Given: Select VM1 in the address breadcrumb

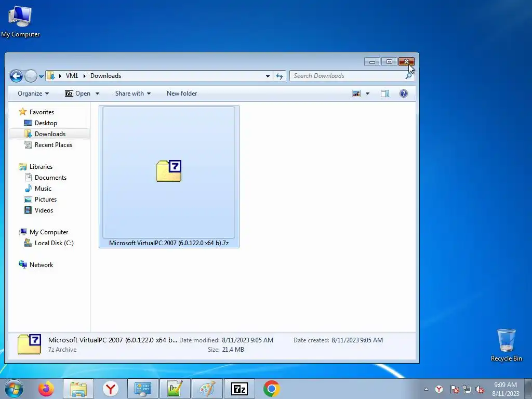Looking at the screenshot, I should coord(72,76).
